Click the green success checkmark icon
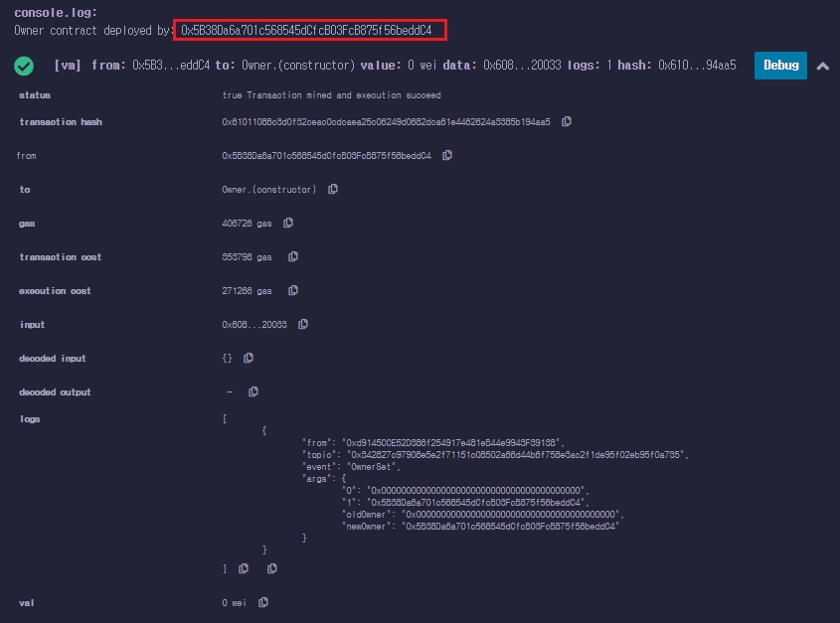 coord(24,66)
